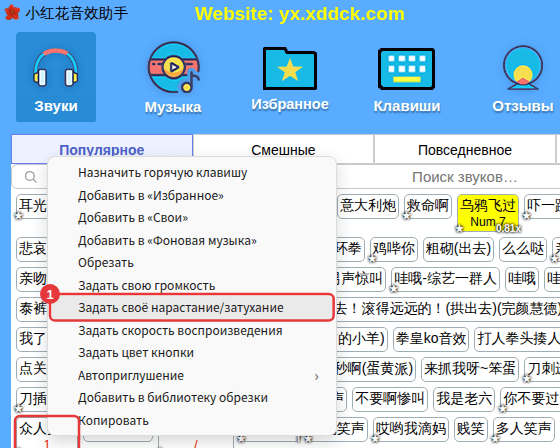560x448 pixels.
Task: Play the 亲吻 sound button
Action: tap(32, 279)
